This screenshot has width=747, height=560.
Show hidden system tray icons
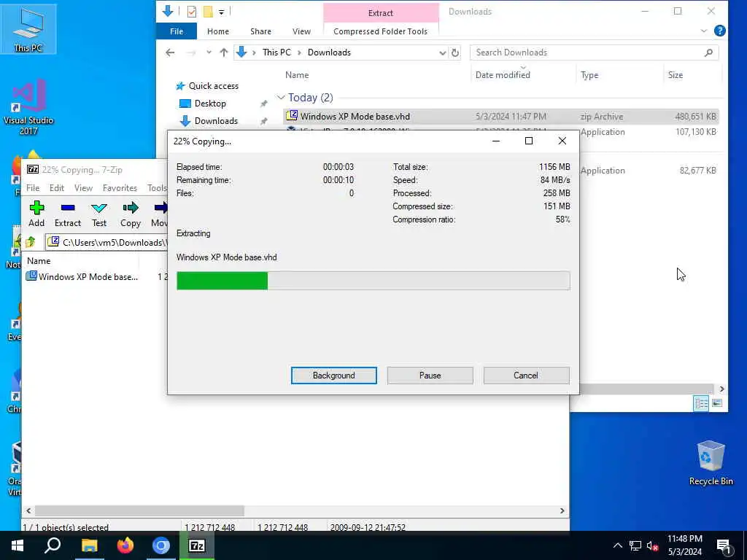(617, 545)
